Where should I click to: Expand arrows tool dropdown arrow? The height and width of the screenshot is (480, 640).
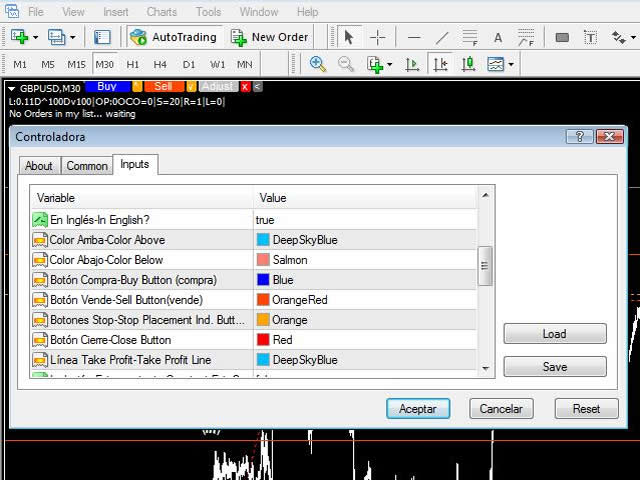click(x=633, y=38)
